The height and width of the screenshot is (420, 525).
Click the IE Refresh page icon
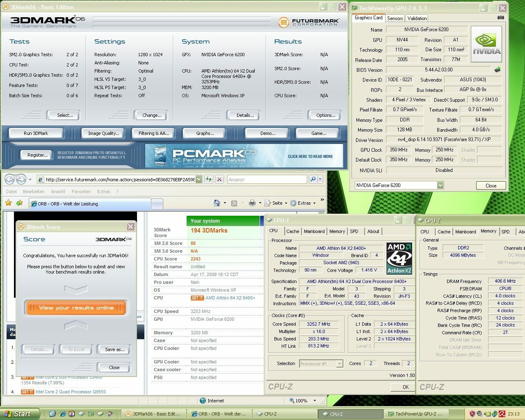coord(209,179)
